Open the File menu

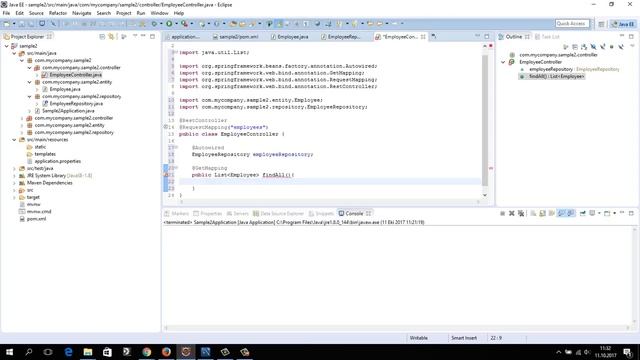click(x=7, y=13)
